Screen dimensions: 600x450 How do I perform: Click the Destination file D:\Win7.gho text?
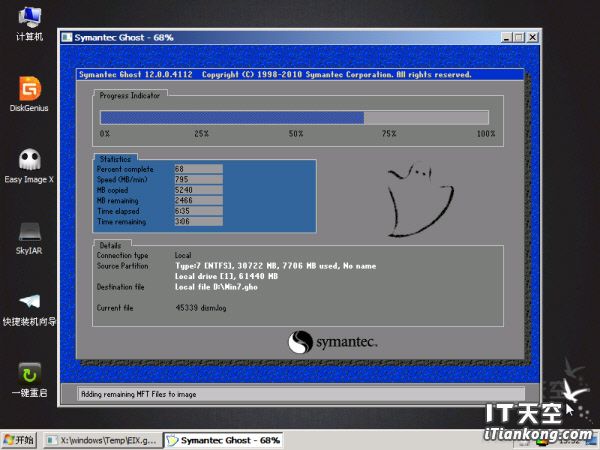216,287
